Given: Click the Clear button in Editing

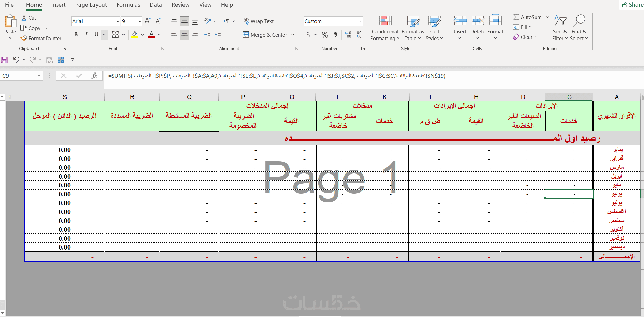Looking at the screenshot, I should (x=525, y=37).
